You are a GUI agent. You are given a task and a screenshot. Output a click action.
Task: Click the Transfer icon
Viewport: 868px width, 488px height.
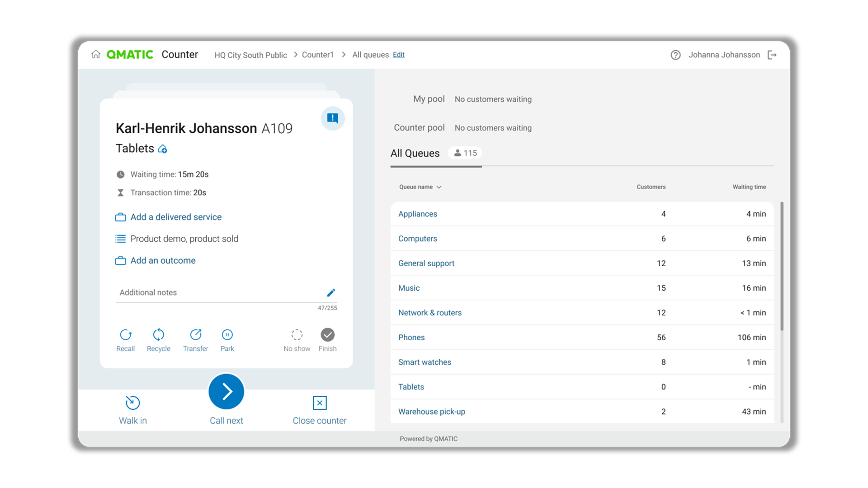tap(195, 335)
